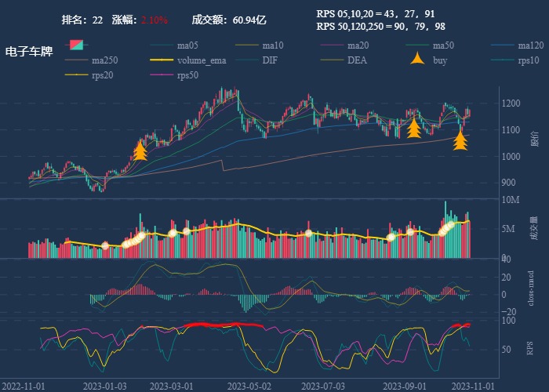Image resolution: width=549 pixels, height=392 pixels.
Task: Hide the ma10 moving average line
Action: 247,45
